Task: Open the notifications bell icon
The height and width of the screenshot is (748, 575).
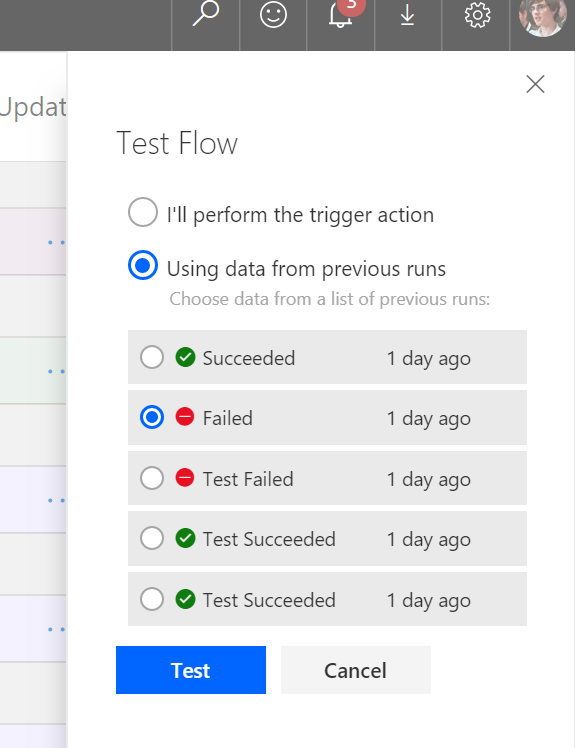Action: click(x=340, y=14)
